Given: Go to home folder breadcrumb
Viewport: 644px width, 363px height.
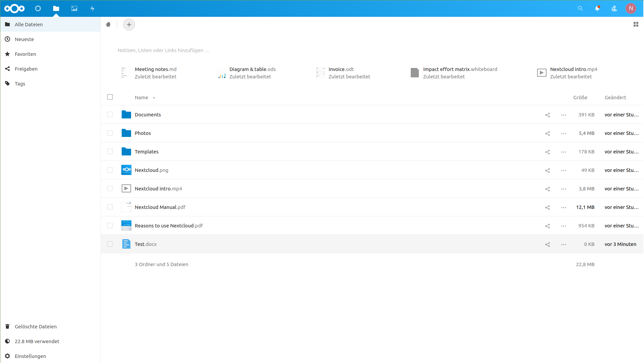Looking at the screenshot, I should click(x=108, y=24).
